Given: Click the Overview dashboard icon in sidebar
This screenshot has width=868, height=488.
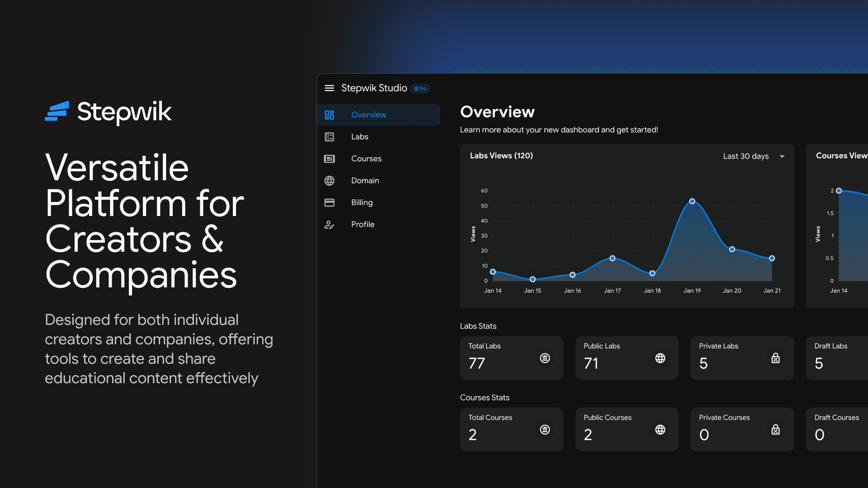Looking at the screenshot, I should [329, 115].
